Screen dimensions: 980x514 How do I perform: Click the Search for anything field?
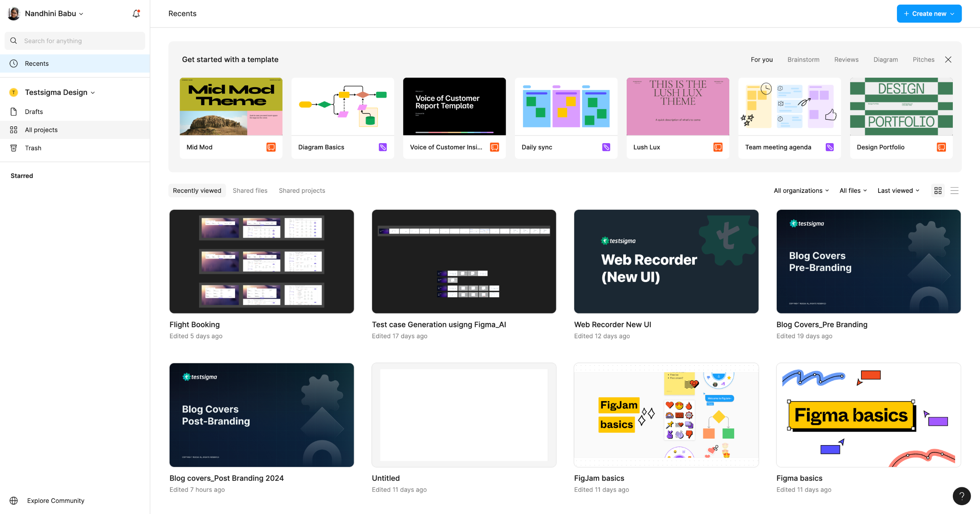75,41
